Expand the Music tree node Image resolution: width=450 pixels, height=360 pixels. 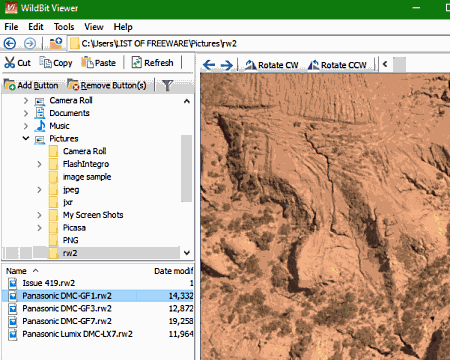(26, 126)
